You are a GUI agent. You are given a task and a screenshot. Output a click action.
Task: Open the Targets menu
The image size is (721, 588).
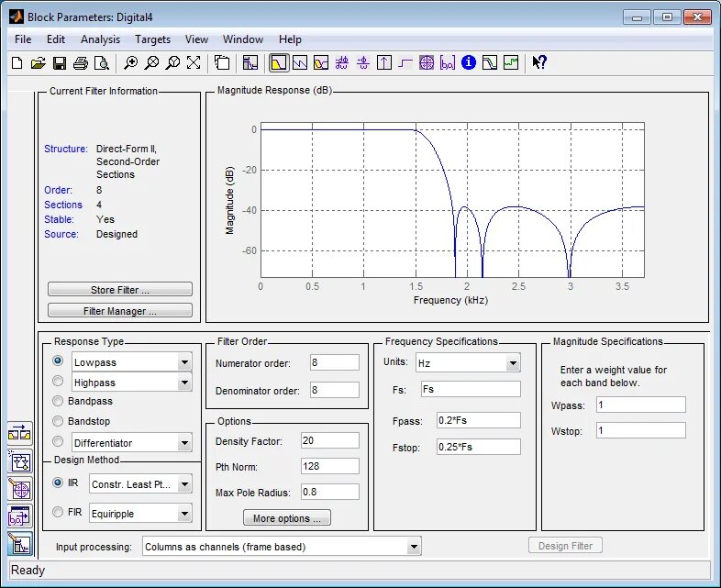(x=152, y=39)
